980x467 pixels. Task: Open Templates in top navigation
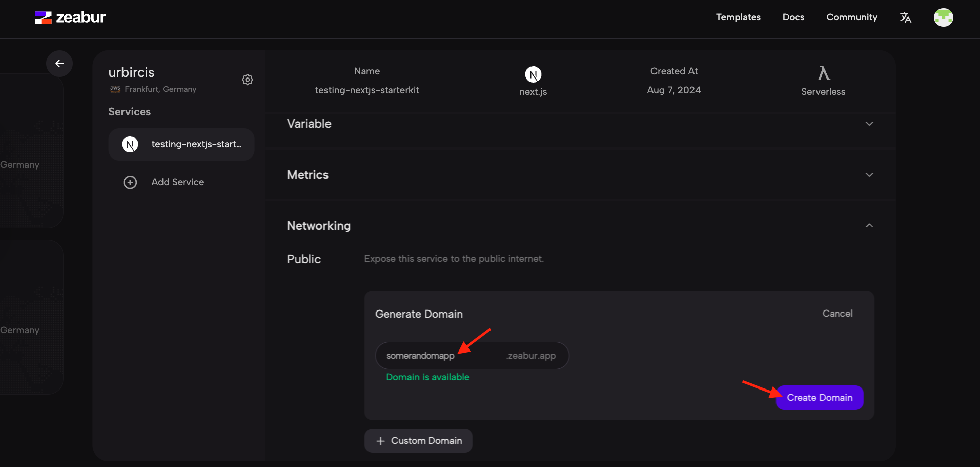click(x=738, y=17)
